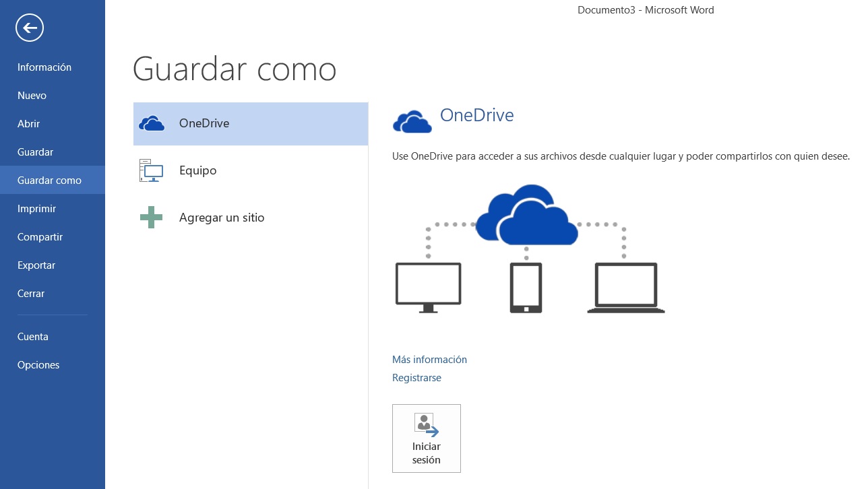
Task: Click the green plus Agregar un sitio icon
Action: pos(151,218)
